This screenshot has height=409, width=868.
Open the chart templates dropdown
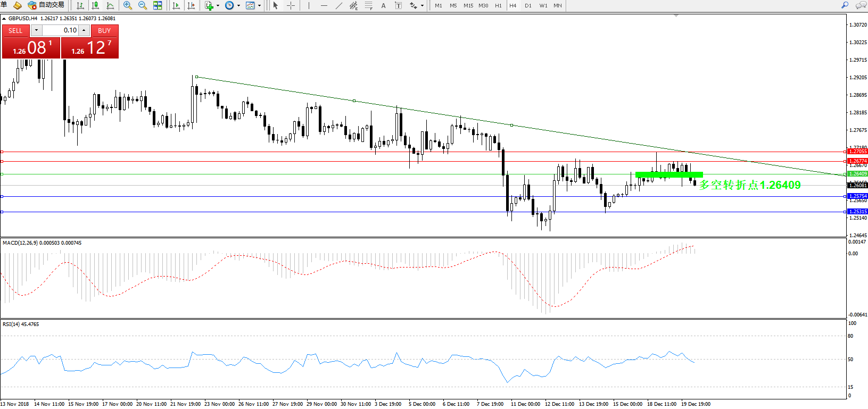(x=259, y=6)
